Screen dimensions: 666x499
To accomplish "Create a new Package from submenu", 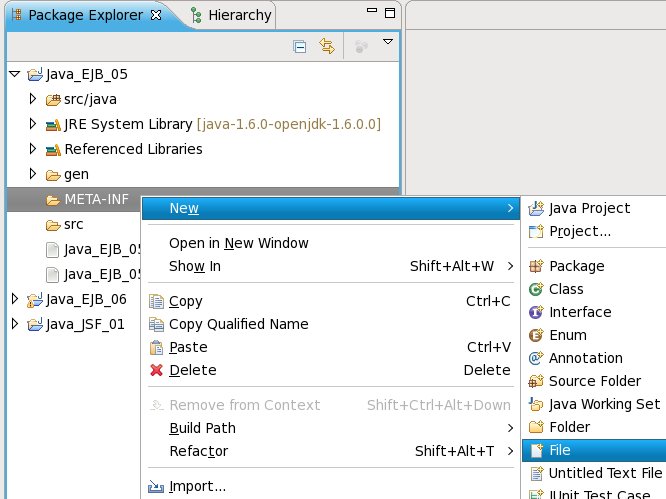I will (x=576, y=266).
